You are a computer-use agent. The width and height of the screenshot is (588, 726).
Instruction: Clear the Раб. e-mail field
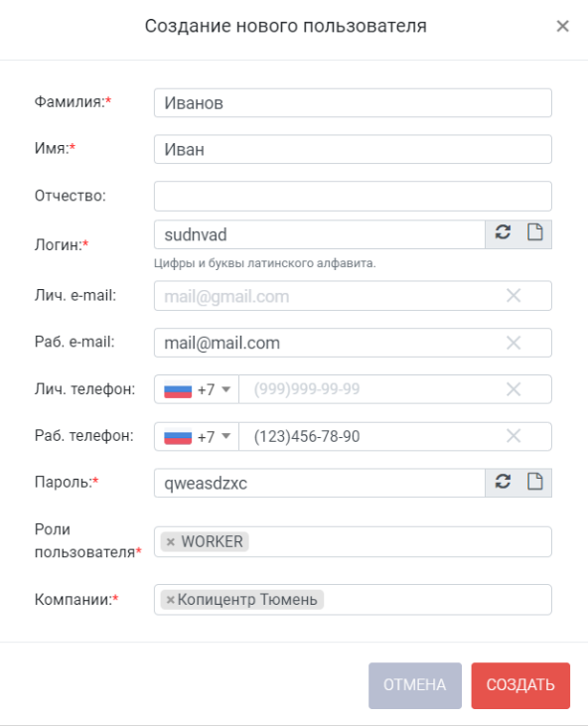pyautogui.click(x=514, y=343)
